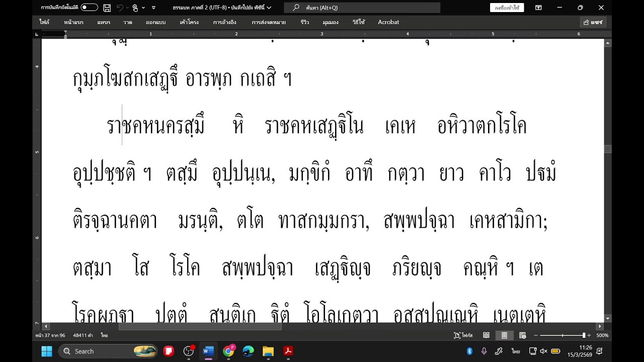Viewport: 644px width, 362px height.
Task: Open Customize Quick Access Toolbar dropdown
Action: (x=153, y=8)
